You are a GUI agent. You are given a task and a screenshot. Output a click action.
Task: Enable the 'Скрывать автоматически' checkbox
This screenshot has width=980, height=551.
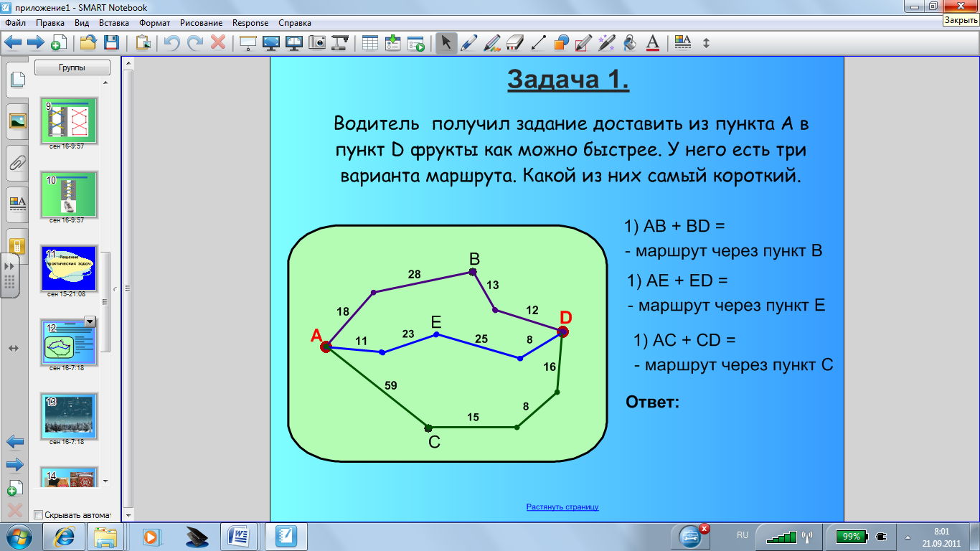(x=38, y=515)
